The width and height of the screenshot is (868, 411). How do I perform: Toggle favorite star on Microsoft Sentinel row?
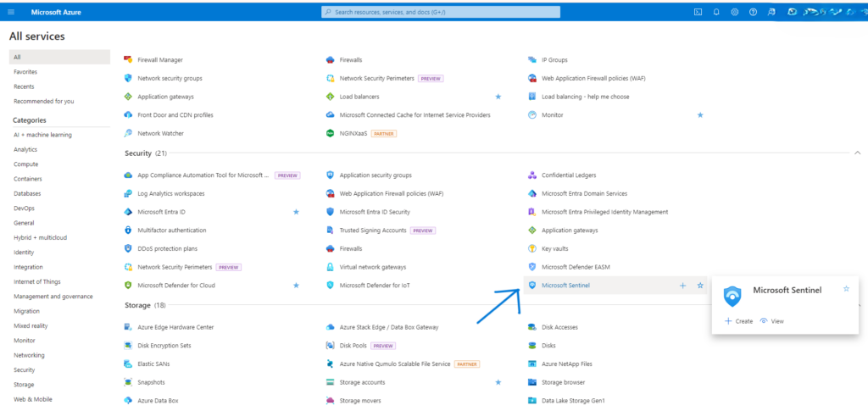coord(700,286)
